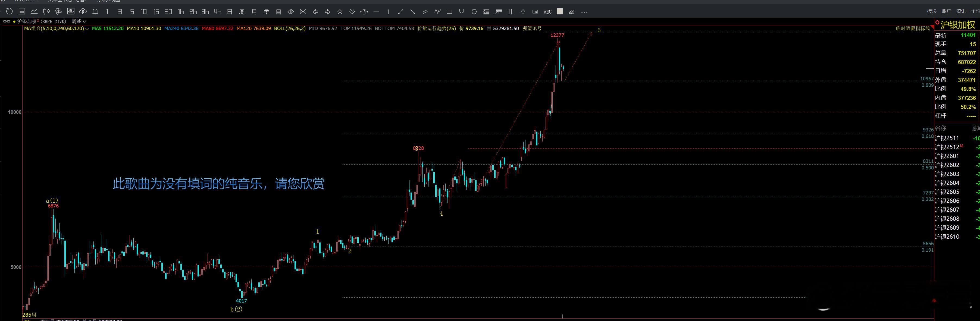
Task: Choose the ABC text annotation tool
Action: 547,12
